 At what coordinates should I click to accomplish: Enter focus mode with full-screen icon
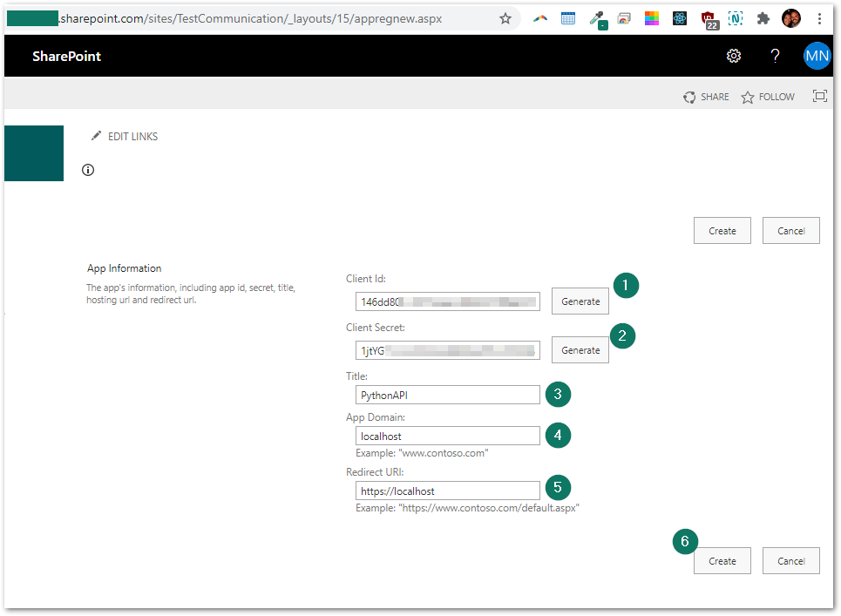click(819, 96)
